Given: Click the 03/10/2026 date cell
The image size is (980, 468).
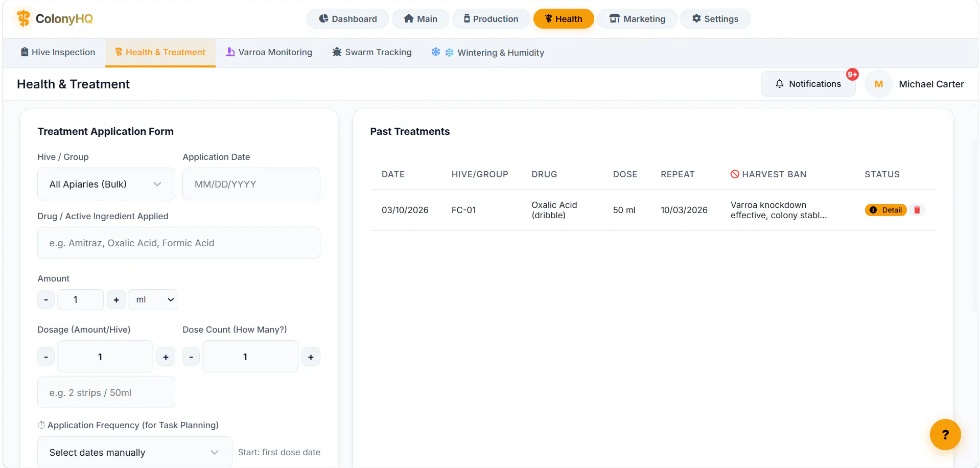Looking at the screenshot, I should 405,210.
